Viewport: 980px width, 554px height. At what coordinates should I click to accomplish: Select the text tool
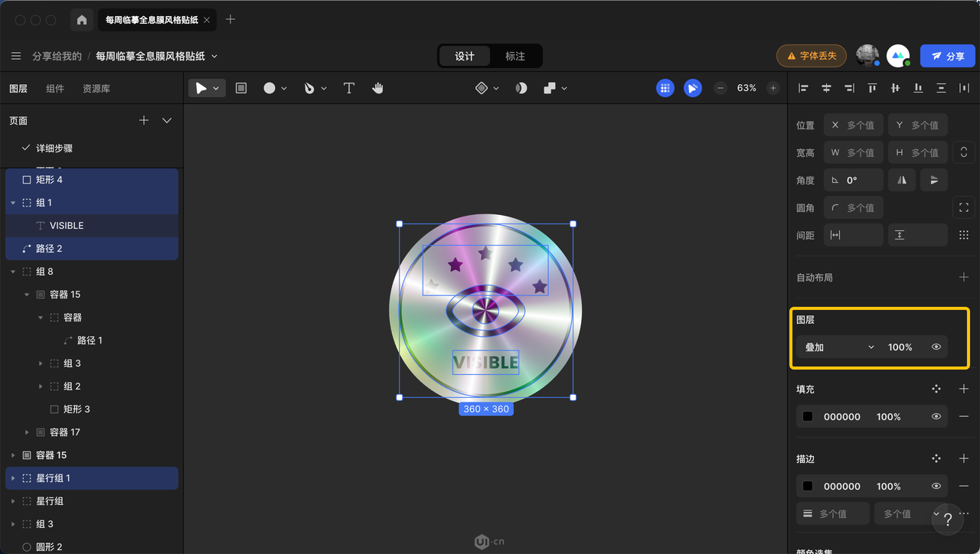(349, 88)
